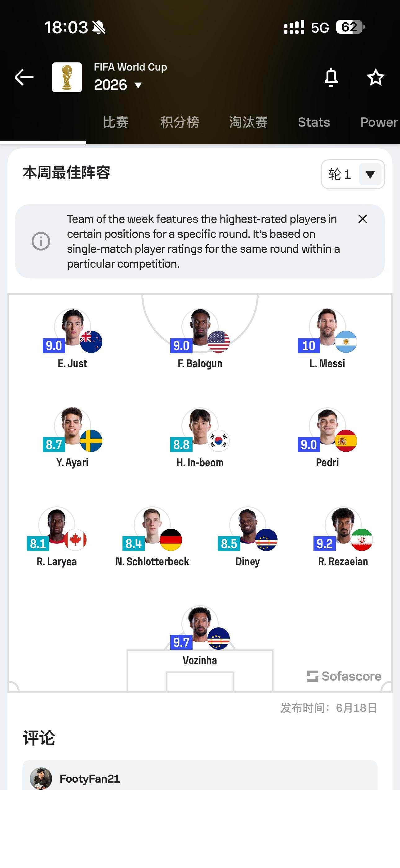Open the 2026 season dropdown
The height and width of the screenshot is (868, 400).
pyautogui.click(x=118, y=85)
